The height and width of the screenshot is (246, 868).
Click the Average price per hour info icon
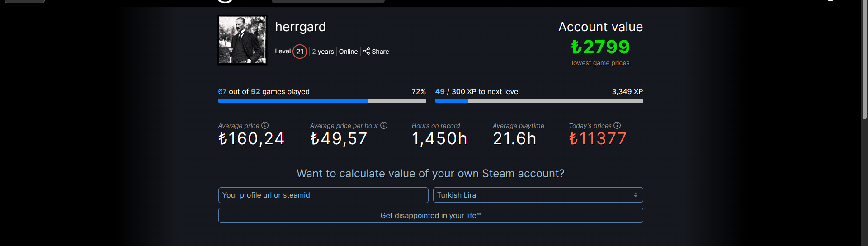(384, 125)
